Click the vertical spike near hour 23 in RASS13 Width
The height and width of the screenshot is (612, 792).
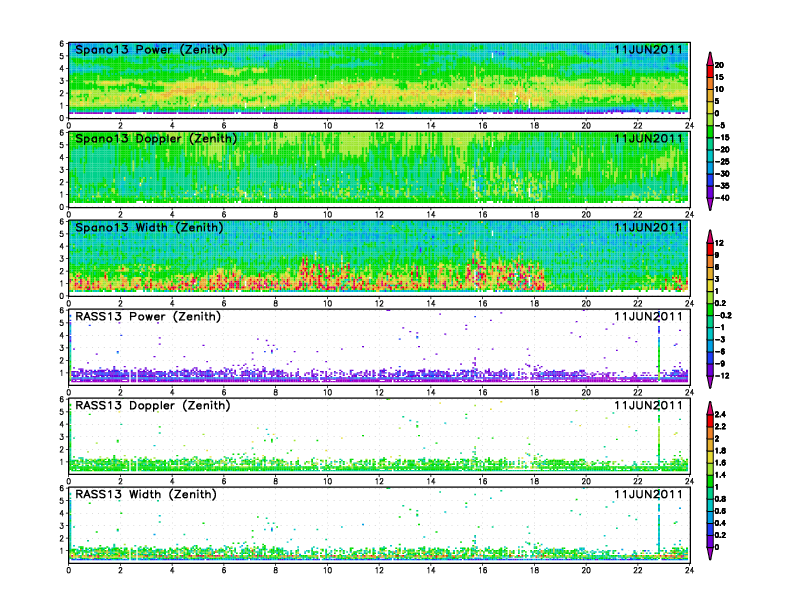pos(659,525)
